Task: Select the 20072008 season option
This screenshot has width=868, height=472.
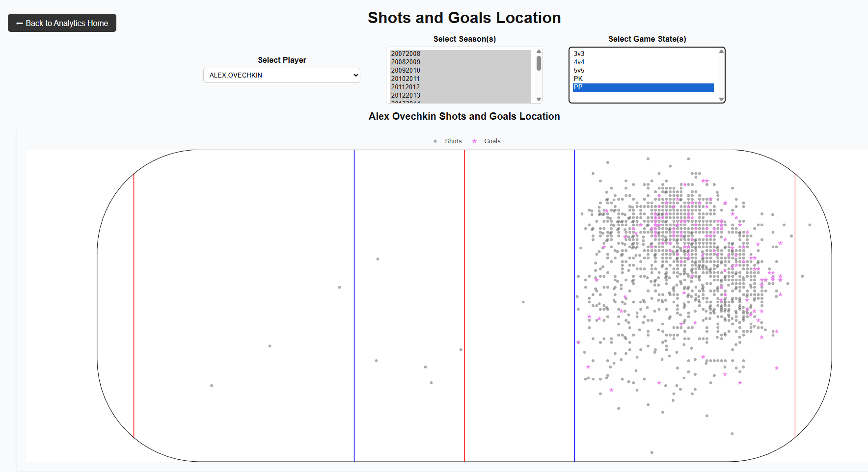Action: coord(406,53)
